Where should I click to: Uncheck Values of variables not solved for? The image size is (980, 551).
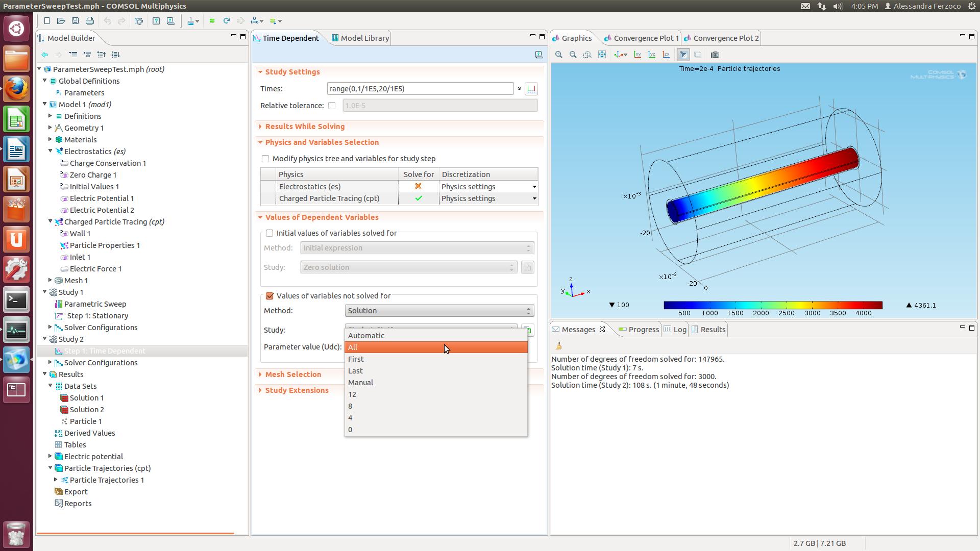click(x=269, y=296)
